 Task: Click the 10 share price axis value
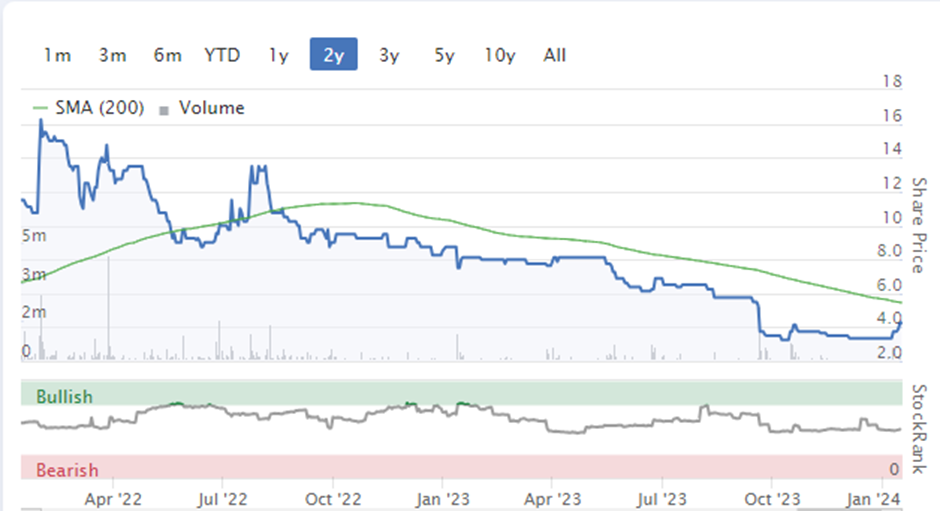[892, 218]
